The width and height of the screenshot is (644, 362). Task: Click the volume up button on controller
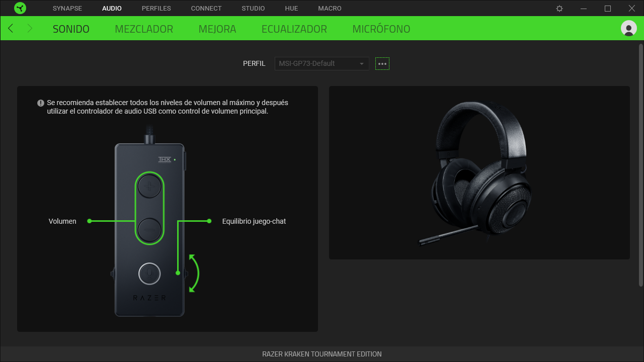pyautogui.click(x=149, y=187)
